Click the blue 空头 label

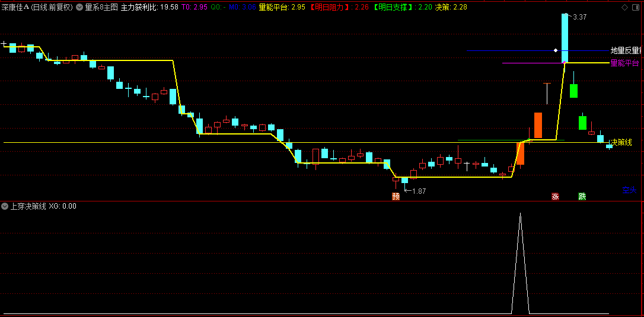[x=629, y=190]
